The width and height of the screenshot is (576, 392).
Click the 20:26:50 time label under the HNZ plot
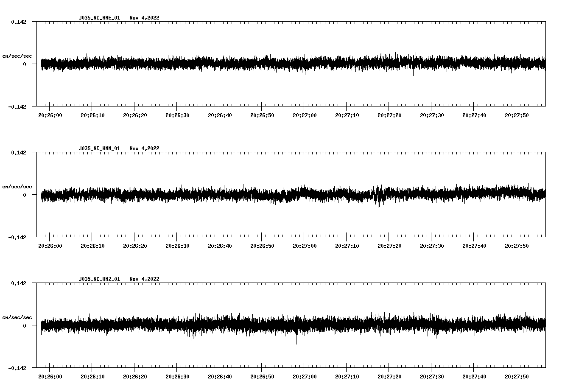pyautogui.click(x=262, y=377)
